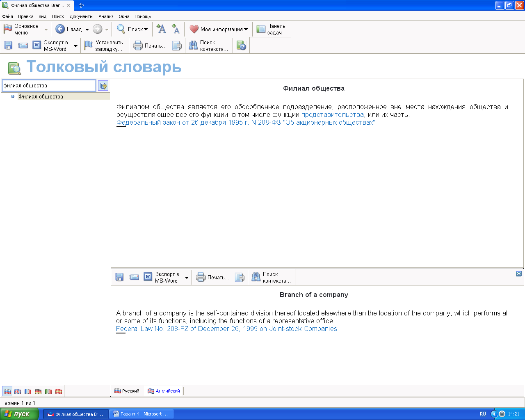This screenshot has height=420, width=525.
Task: Switch to the Английский translation tab
Action: [x=164, y=391]
